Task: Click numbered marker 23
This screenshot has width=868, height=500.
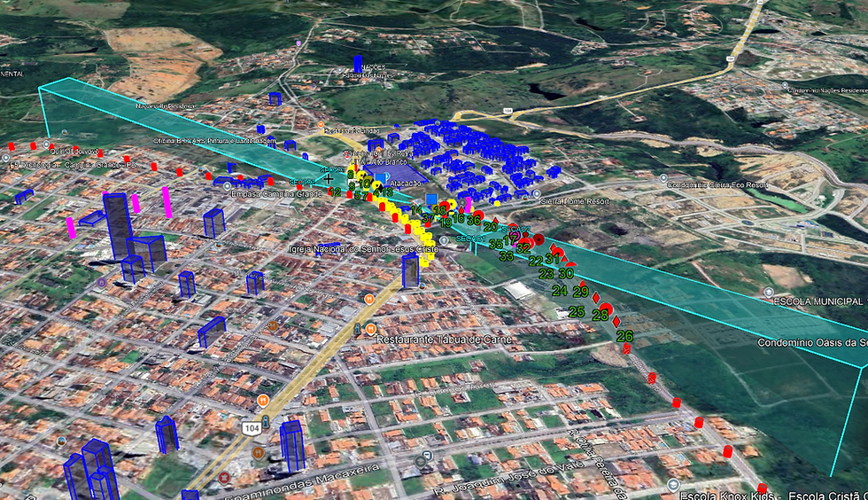Action: point(546,274)
